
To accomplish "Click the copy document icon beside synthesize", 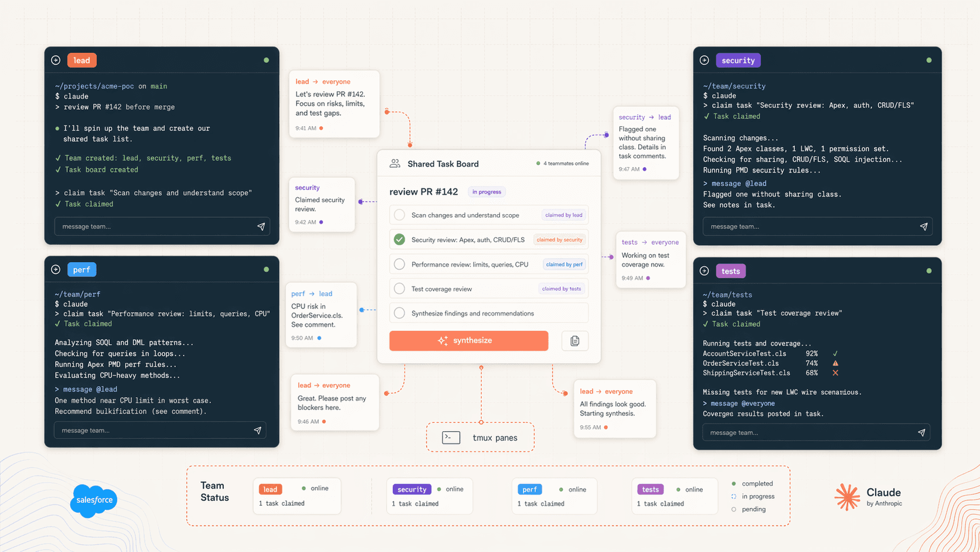I will click(574, 341).
